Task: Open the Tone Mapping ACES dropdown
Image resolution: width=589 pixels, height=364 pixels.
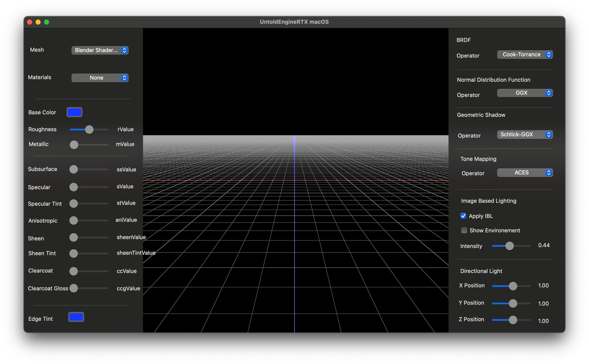Action: tap(525, 172)
